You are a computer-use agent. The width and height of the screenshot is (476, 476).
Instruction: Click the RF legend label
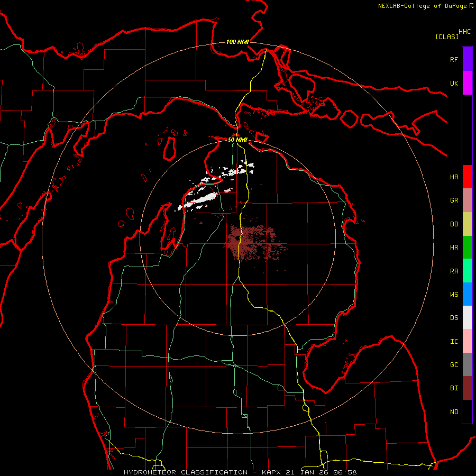454,59
